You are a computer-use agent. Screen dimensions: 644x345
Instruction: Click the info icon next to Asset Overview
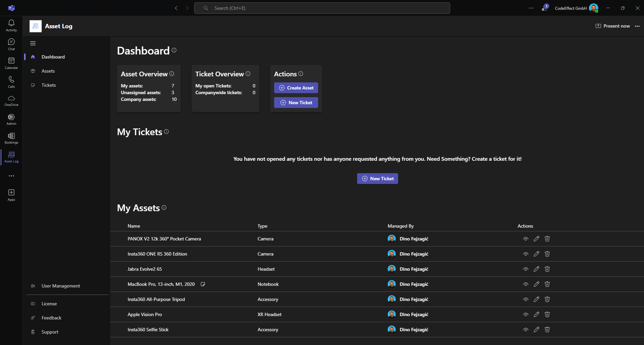[x=172, y=74]
